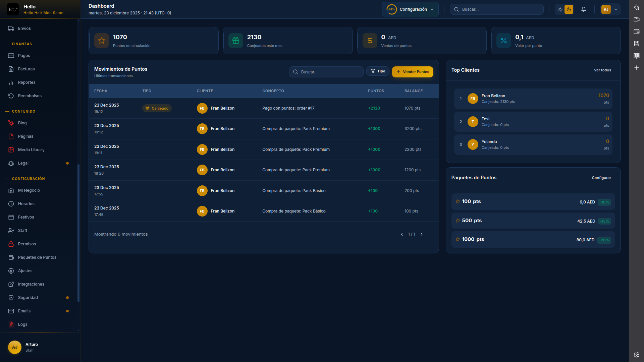The height and width of the screenshot is (362, 644).
Task: Switch to light theme sun icon
Action: point(560,9)
